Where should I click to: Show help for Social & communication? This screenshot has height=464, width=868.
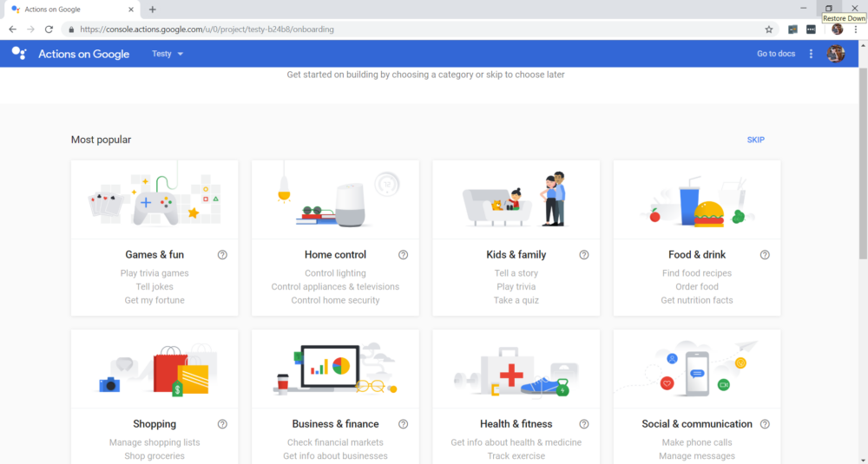click(x=765, y=424)
